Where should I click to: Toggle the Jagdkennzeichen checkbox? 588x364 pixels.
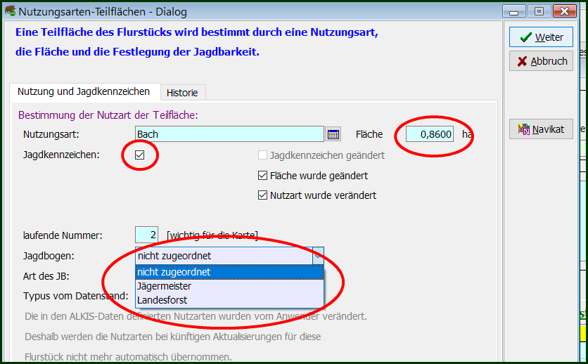[x=139, y=155]
